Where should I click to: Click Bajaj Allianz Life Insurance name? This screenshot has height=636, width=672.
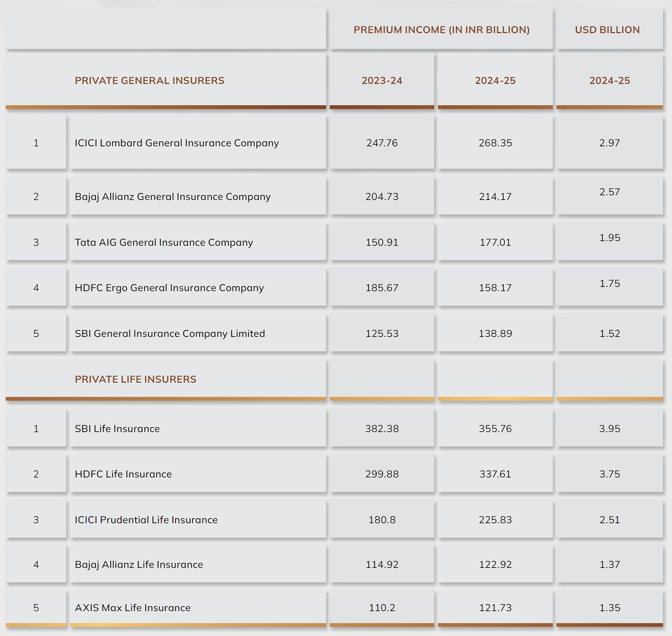pyautogui.click(x=139, y=564)
